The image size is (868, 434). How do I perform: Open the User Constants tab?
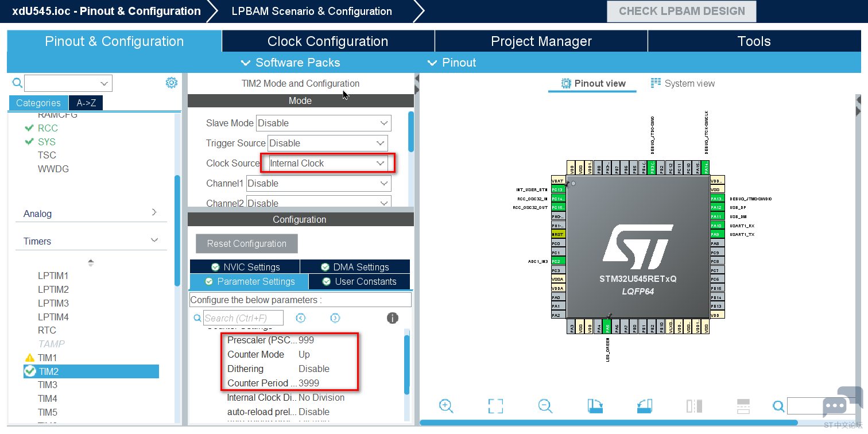pos(359,281)
